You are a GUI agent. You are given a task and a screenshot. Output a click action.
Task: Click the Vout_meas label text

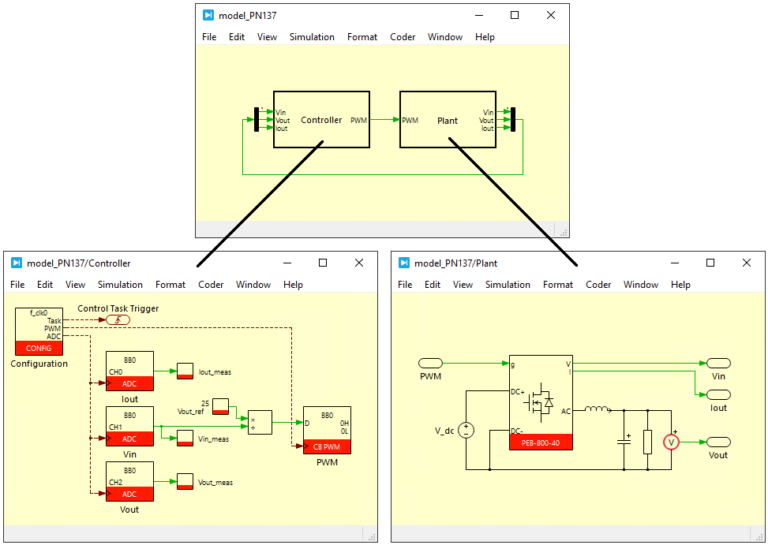click(216, 482)
